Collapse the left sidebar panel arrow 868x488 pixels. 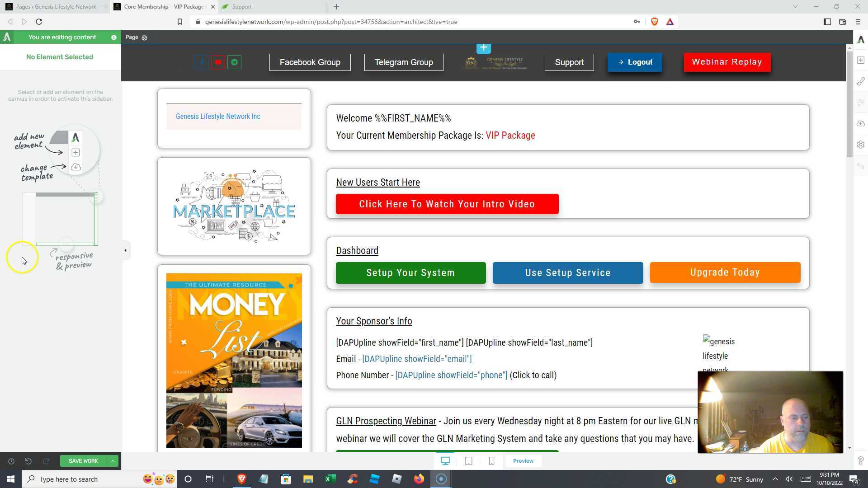click(x=125, y=250)
